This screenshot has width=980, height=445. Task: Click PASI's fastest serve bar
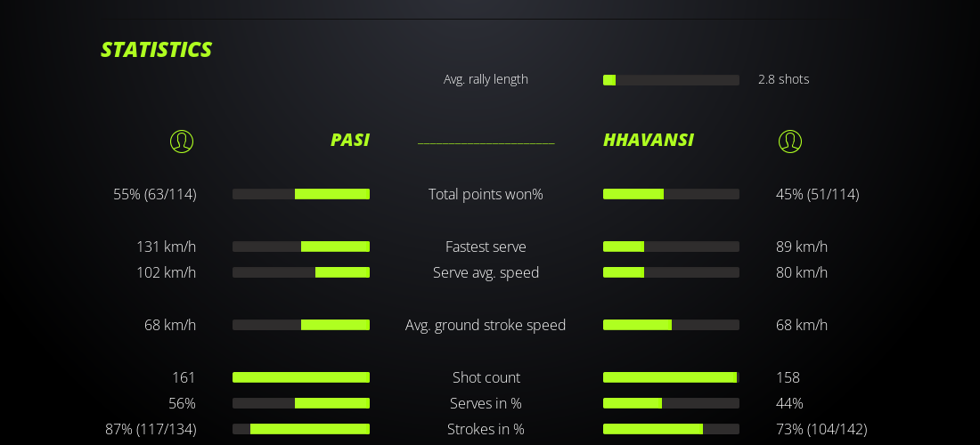pyautogui.click(x=301, y=247)
